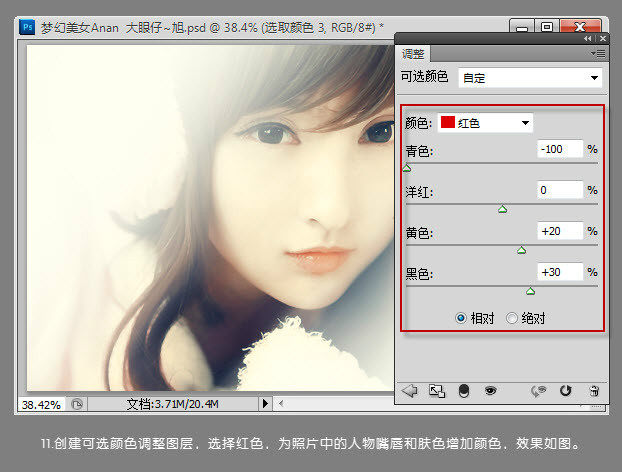Viewport: 622px width, 472px height.
Task: Expand the status bar document info arrow
Action: click(x=265, y=404)
